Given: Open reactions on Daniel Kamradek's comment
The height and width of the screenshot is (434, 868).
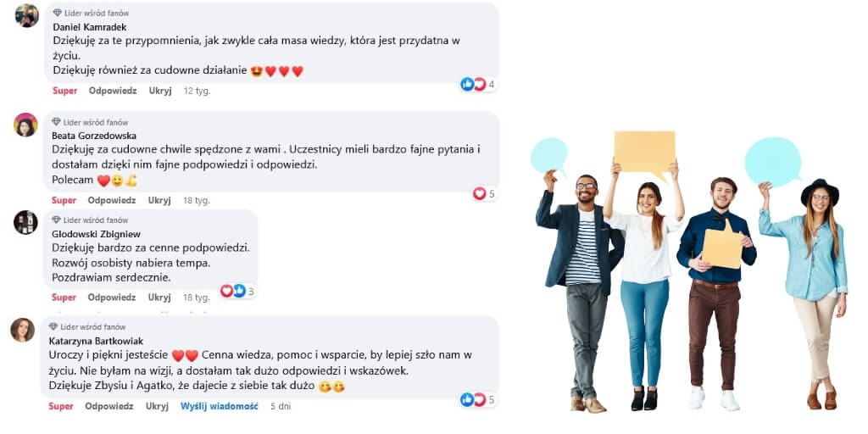Looking at the screenshot, I should click(x=478, y=84).
